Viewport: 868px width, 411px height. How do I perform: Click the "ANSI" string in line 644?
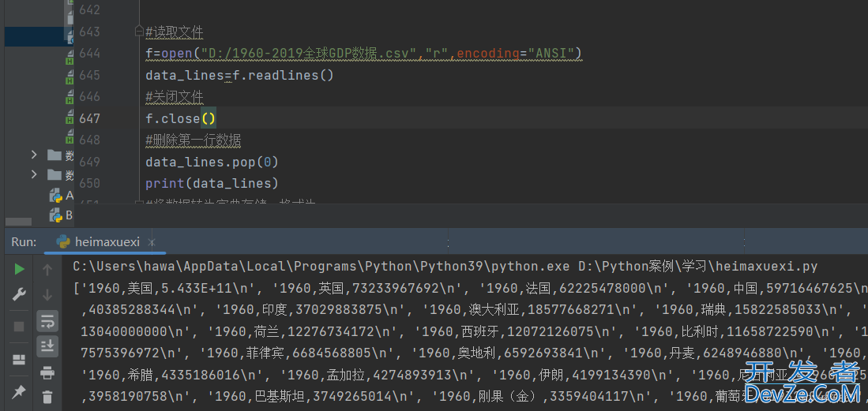pos(550,53)
